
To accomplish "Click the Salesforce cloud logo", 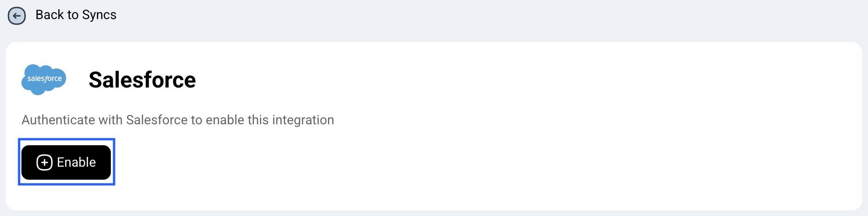I will click(44, 80).
